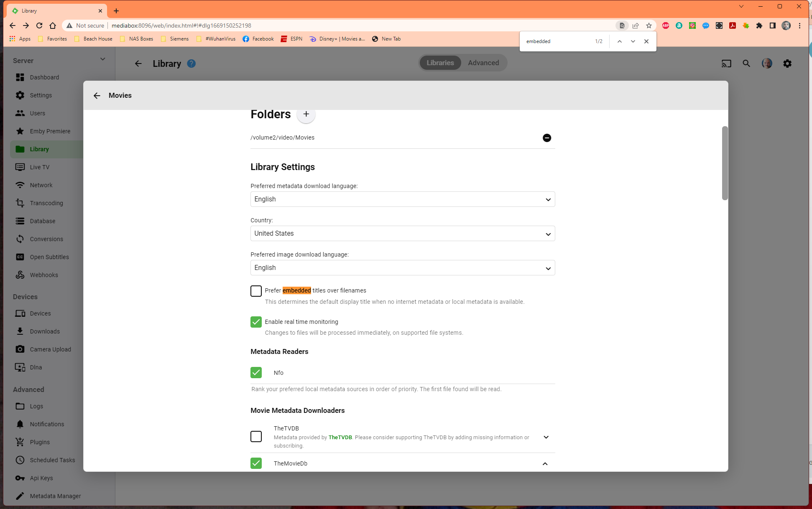Screen dimensions: 812x509
Task: Open Transcoding in the sidebar menu
Action: (46, 203)
